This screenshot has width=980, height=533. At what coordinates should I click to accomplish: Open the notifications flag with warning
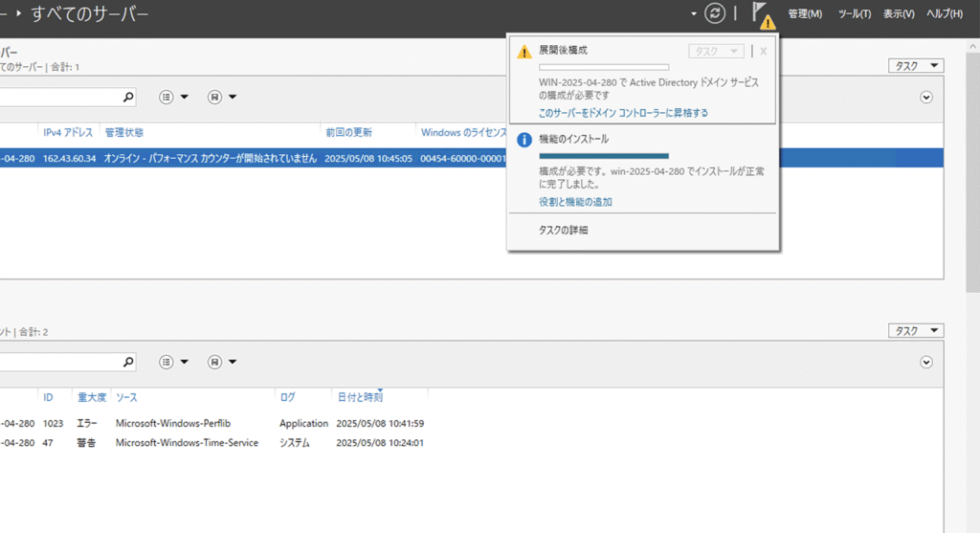(763, 15)
